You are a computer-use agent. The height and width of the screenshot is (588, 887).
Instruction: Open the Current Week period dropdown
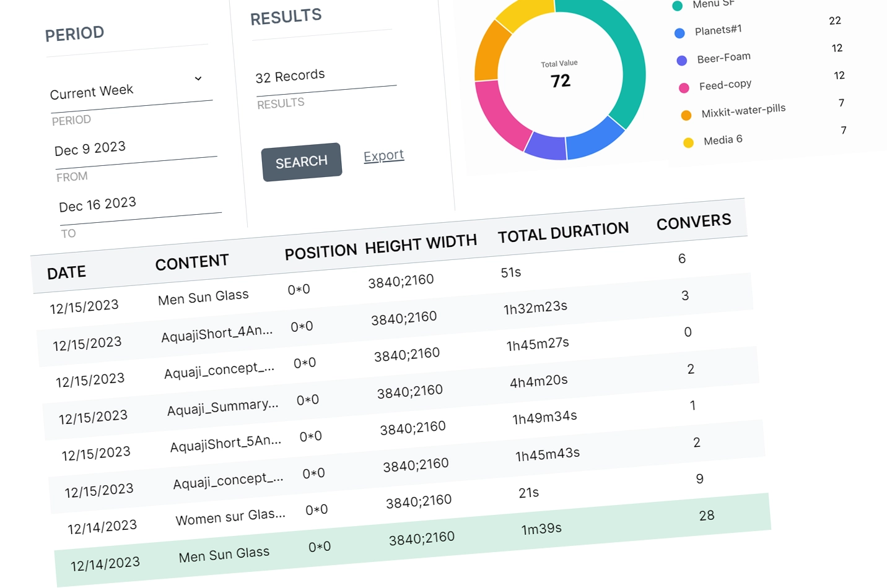(x=130, y=90)
